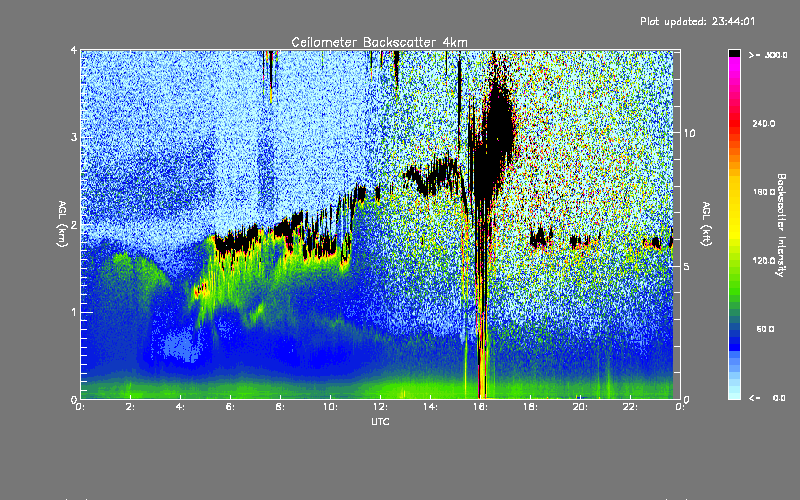The height and width of the screenshot is (500, 800).
Task: Click the "60.0" colorbar value
Action: [765, 329]
